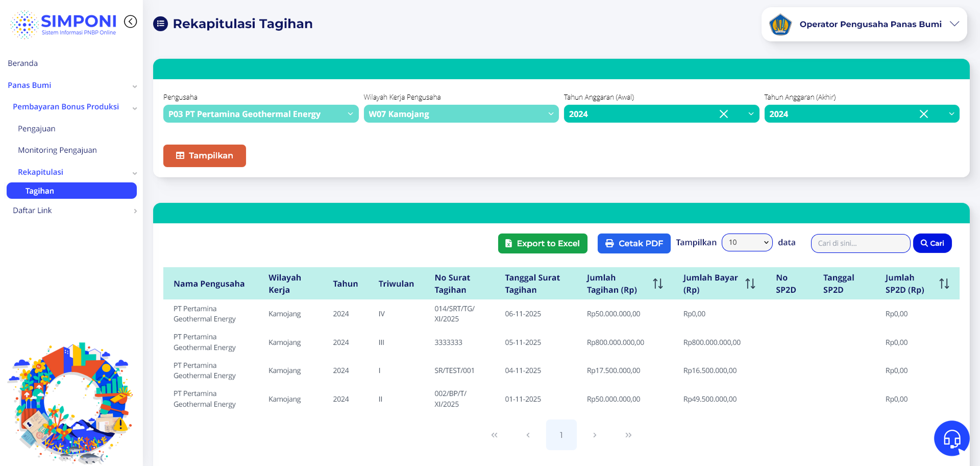
Task: Open Pengajuan in the sidebar
Action: tap(37, 129)
